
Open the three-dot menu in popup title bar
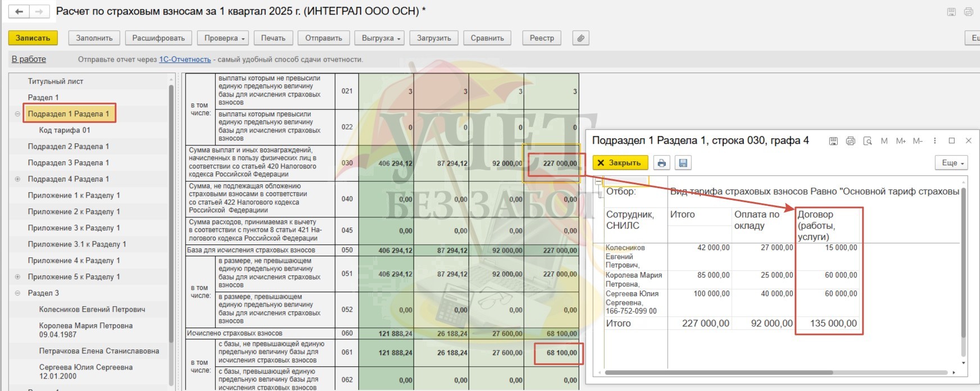coord(934,141)
